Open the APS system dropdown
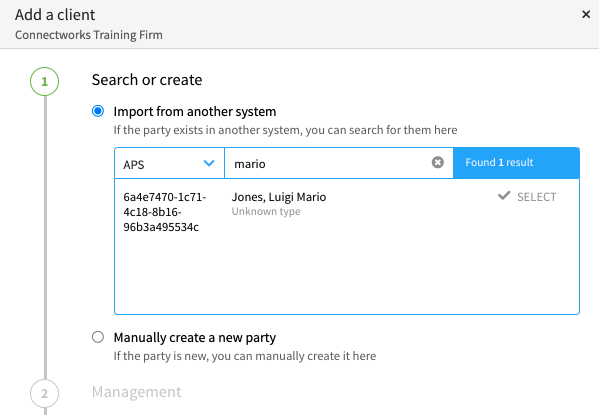 (x=169, y=163)
